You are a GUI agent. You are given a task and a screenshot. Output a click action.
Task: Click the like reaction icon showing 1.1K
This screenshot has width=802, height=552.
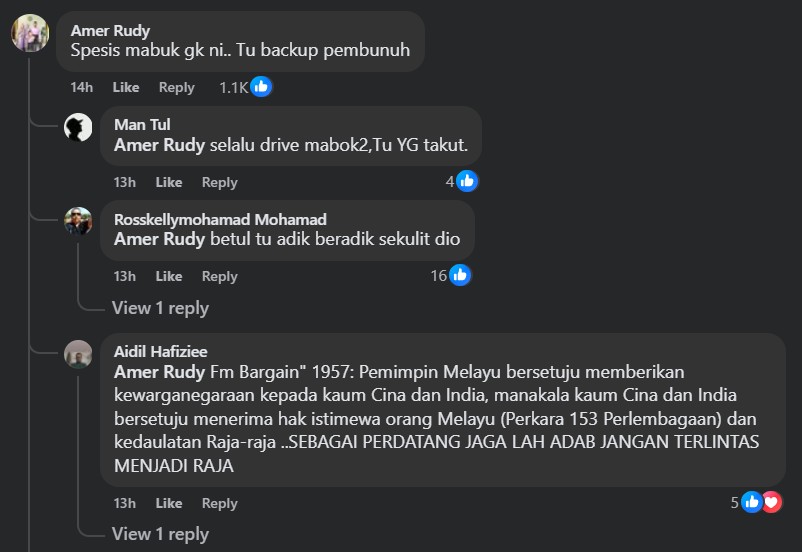[x=261, y=87]
